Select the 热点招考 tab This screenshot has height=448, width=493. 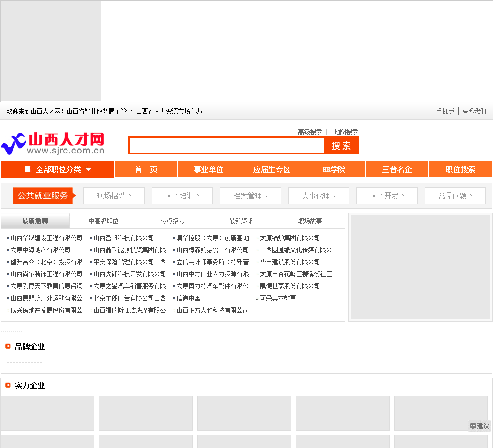[x=172, y=221]
